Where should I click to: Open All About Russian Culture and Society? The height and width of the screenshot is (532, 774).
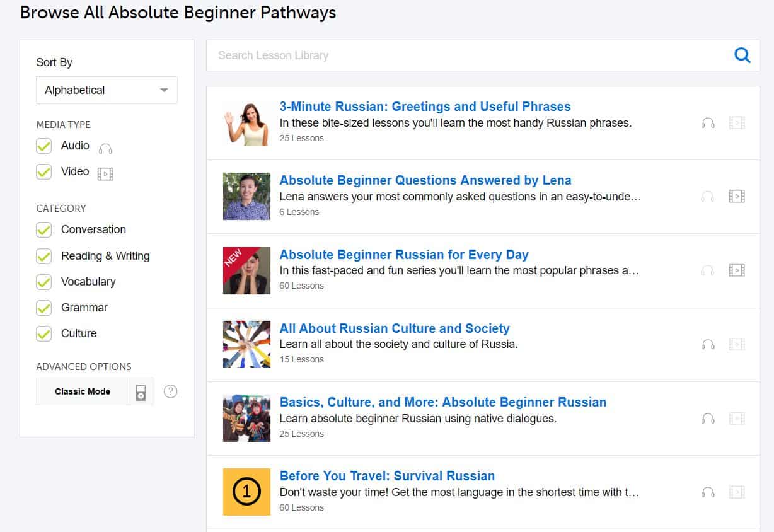coord(394,328)
